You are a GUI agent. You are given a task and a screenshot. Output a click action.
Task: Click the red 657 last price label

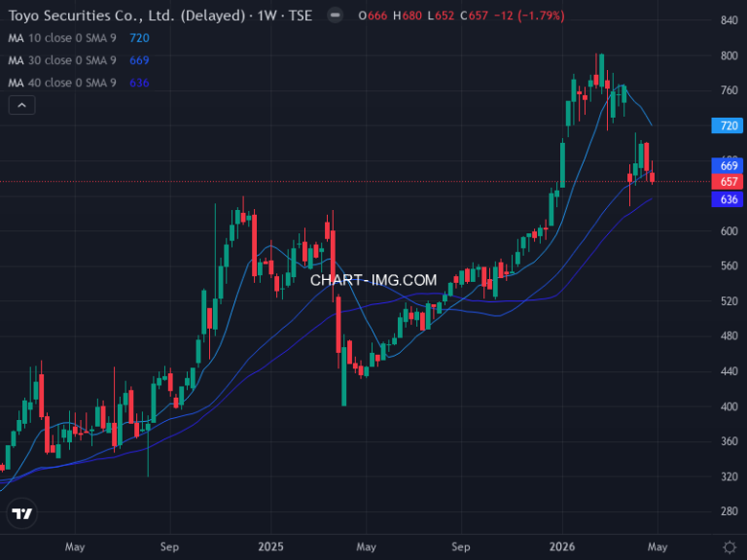pyautogui.click(x=727, y=182)
